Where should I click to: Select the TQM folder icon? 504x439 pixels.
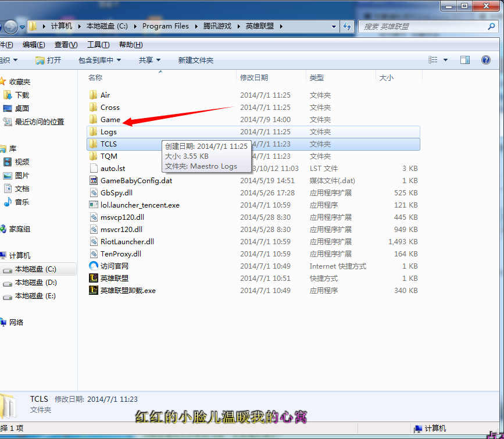[93, 156]
